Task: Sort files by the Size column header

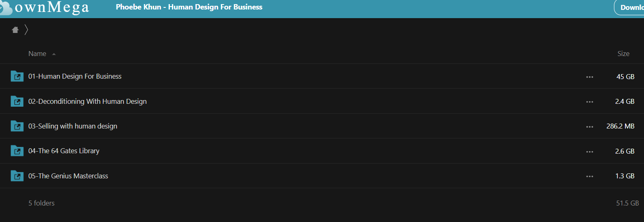Action: point(623,54)
